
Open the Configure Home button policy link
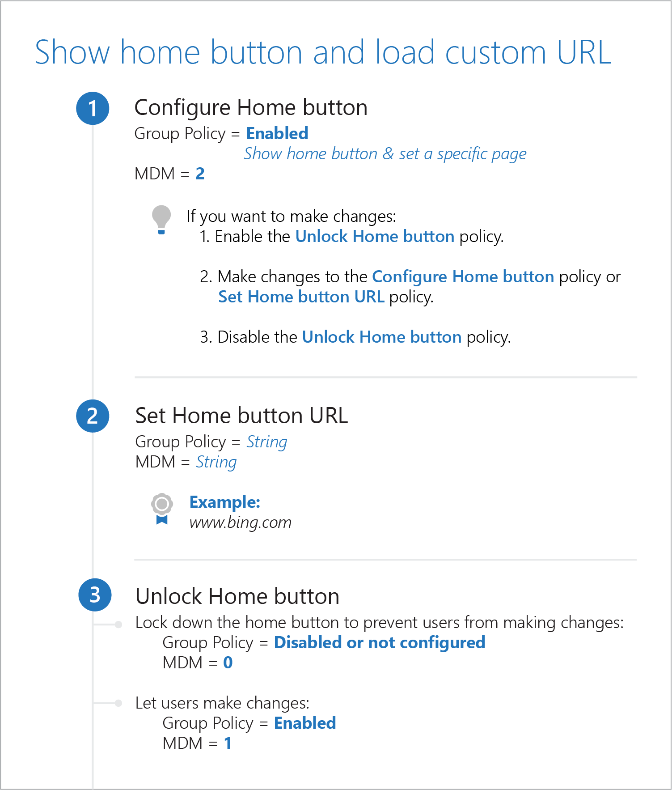tap(463, 276)
